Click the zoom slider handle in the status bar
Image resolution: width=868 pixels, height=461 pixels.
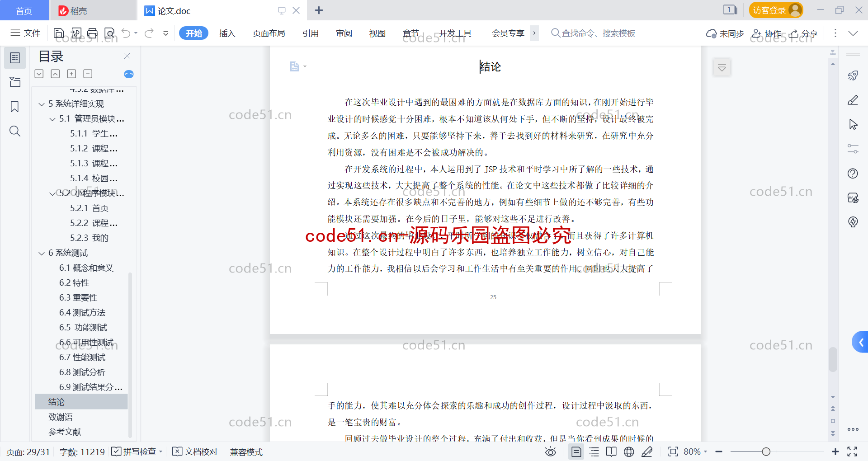pyautogui.click(x=766, y=452)
